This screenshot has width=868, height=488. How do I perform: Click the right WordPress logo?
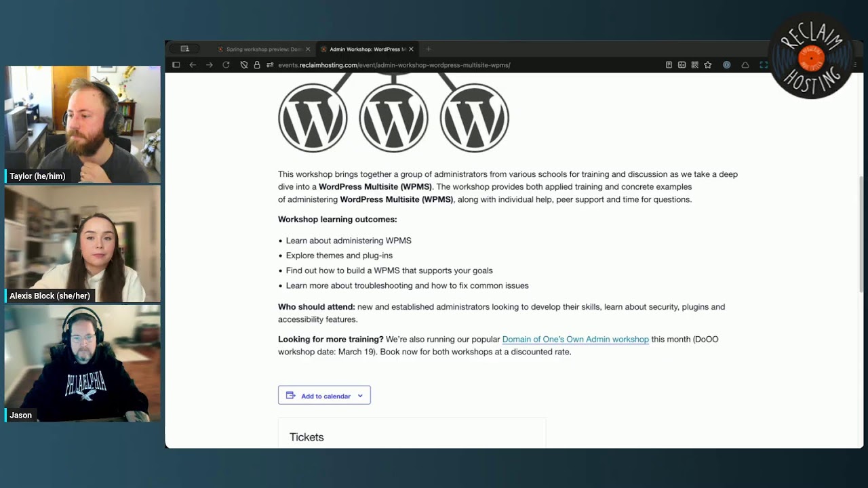(x=474, y=117)
